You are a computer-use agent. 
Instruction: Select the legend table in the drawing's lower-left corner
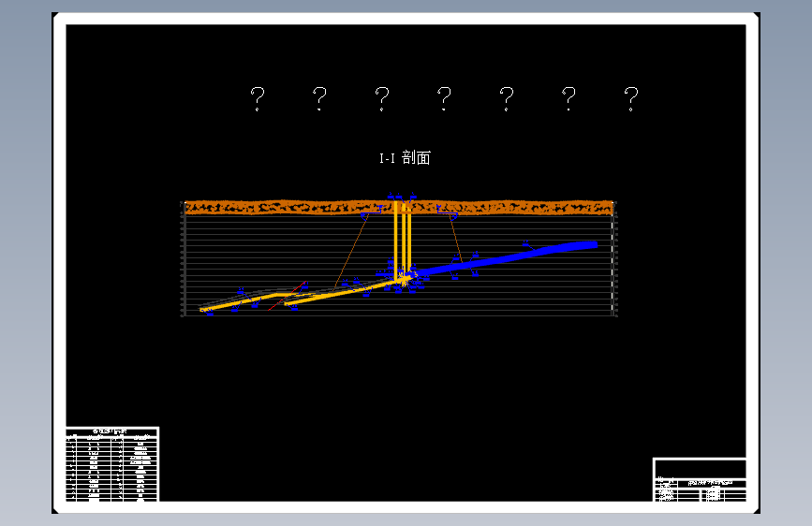point(112,464)
